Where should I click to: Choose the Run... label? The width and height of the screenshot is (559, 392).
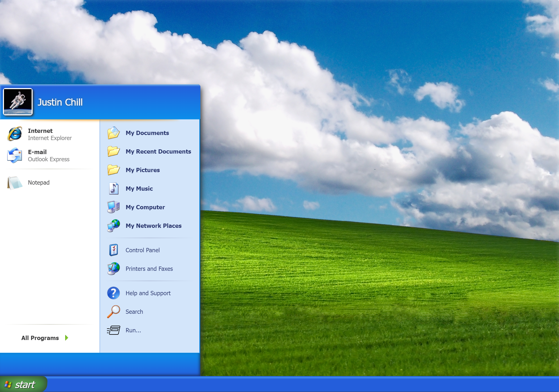coord(133,330)
